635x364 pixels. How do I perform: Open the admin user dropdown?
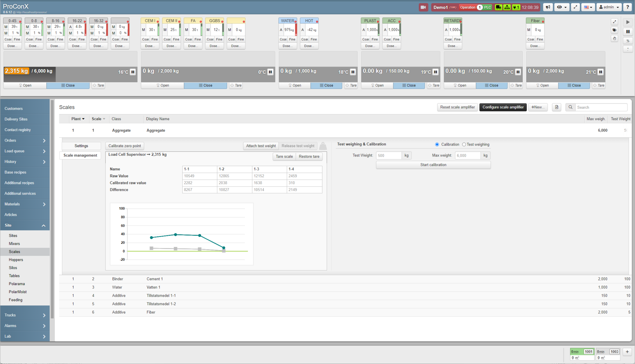(609, 7)
